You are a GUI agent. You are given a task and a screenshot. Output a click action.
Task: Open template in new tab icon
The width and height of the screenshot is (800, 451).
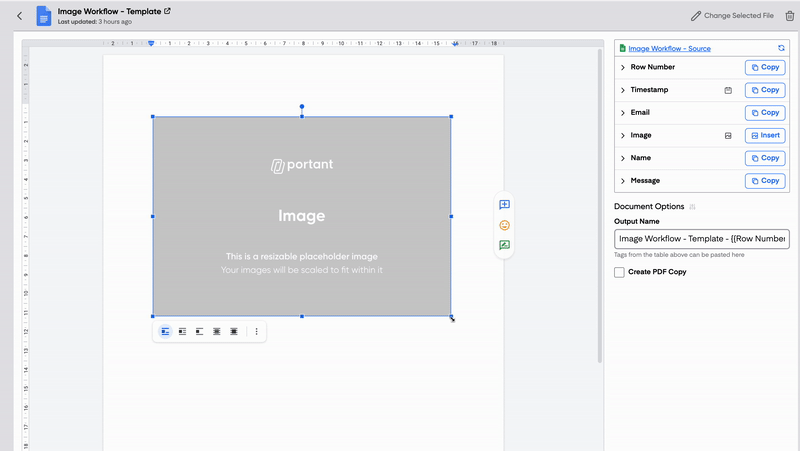tap(167, 11)
